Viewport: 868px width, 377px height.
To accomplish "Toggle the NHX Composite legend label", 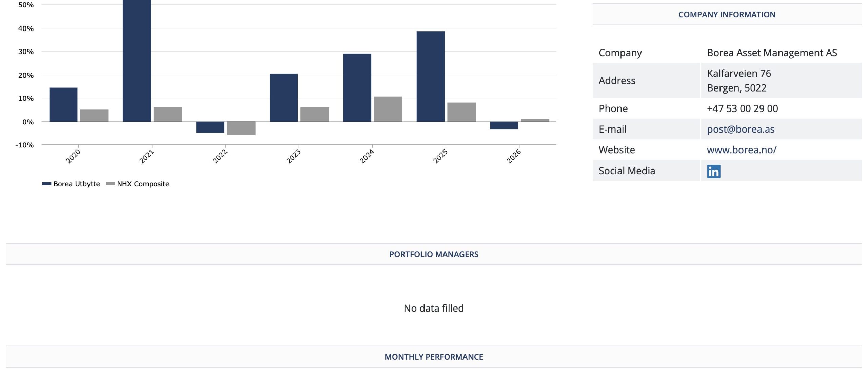I will (x=143, y=184).
